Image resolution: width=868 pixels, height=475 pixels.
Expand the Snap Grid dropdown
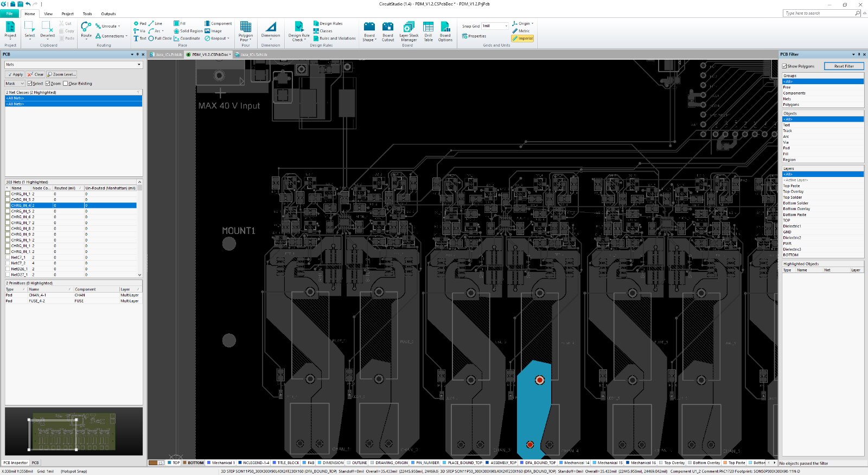pos(506,26)
